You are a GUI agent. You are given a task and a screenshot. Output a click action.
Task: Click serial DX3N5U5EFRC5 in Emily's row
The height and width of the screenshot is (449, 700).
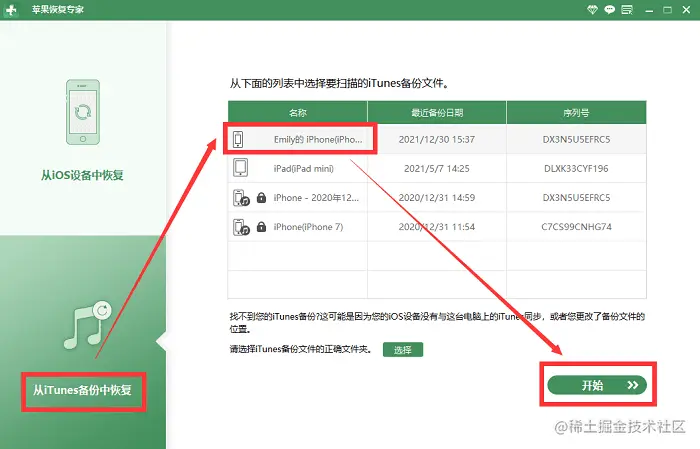pyautogui.click(x=576, y=139)
